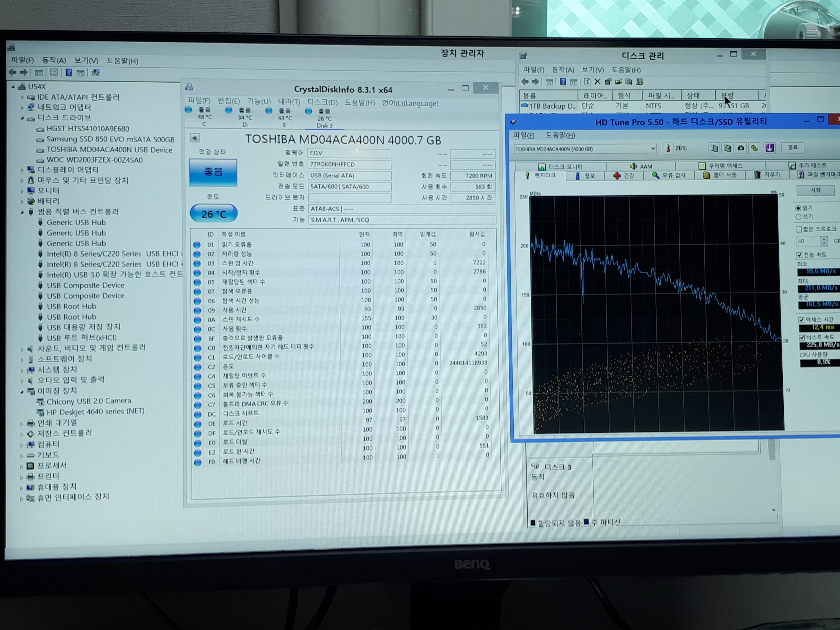Toggle 액세스 시간 access time checkbox
The image size is (840, 630).
[x=801, y=320]
